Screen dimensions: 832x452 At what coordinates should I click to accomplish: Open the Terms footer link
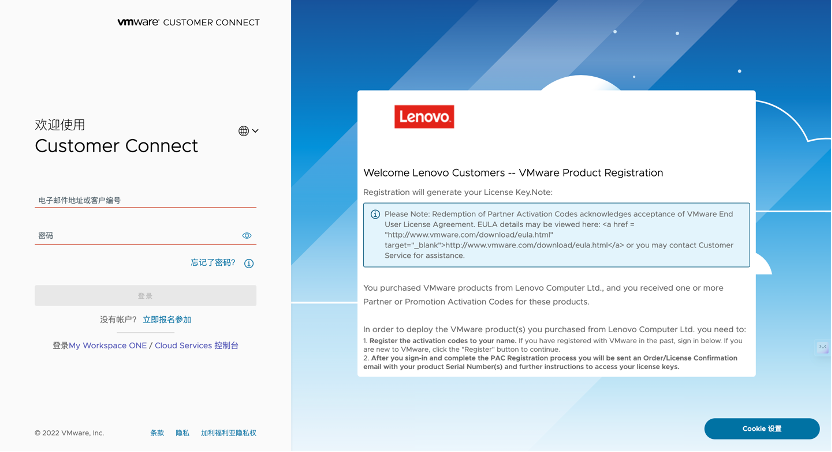[157, 433]
